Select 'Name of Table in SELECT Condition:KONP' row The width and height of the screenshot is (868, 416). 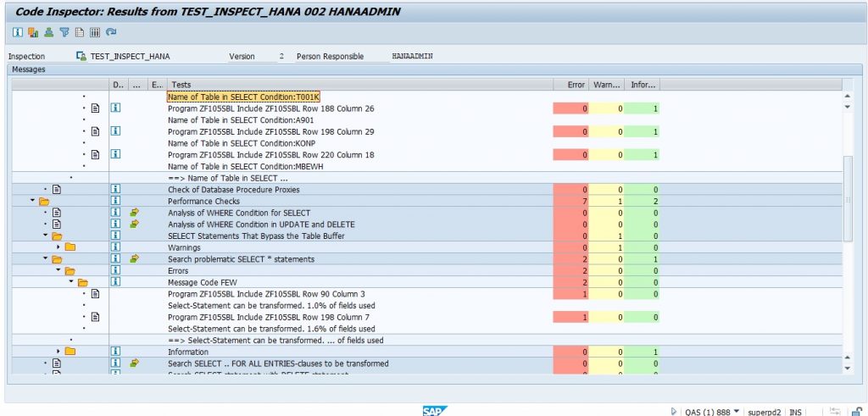242,143
